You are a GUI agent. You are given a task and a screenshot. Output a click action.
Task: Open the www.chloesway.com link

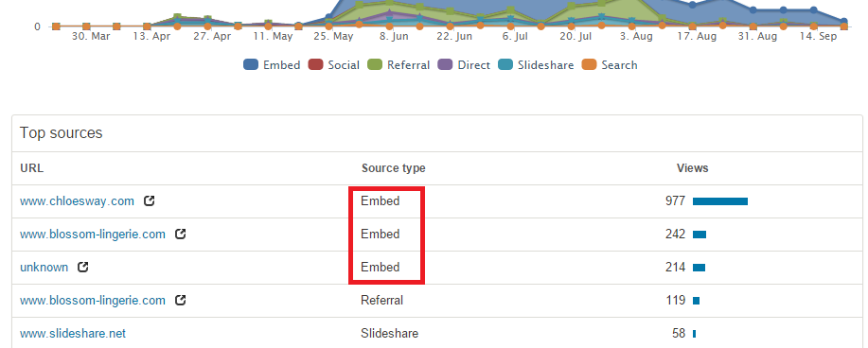click(x=77, y=201)
